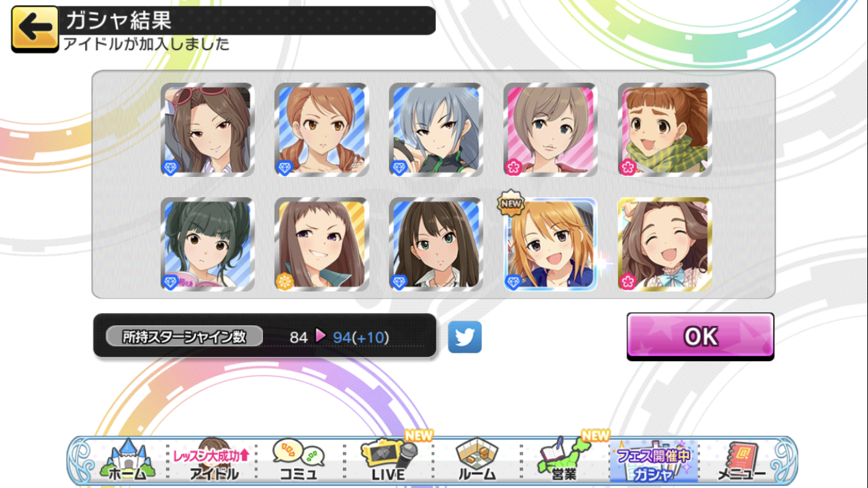The image size is (868, 488).
Task: Share results via the Twitter bird icon
Action: (465, 337)
